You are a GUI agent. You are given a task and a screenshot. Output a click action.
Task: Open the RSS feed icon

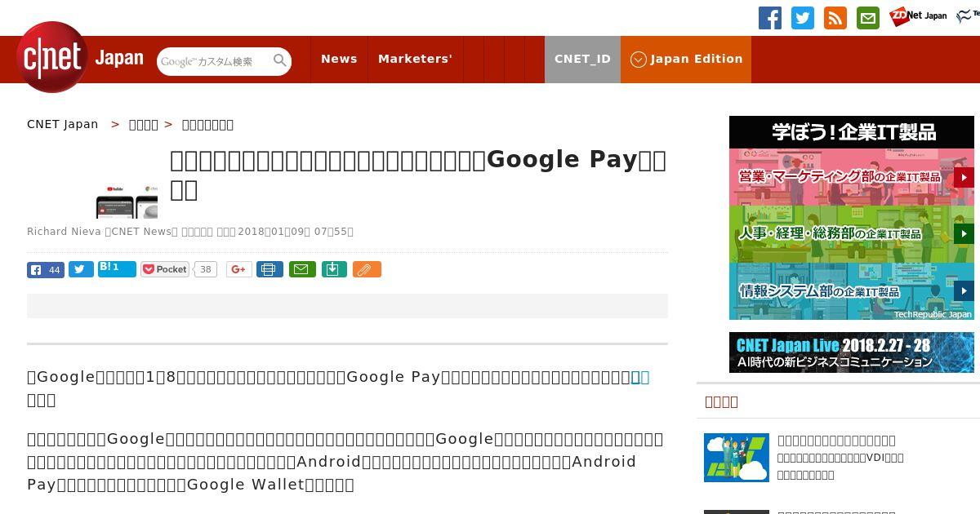click(x=835, y=18)
